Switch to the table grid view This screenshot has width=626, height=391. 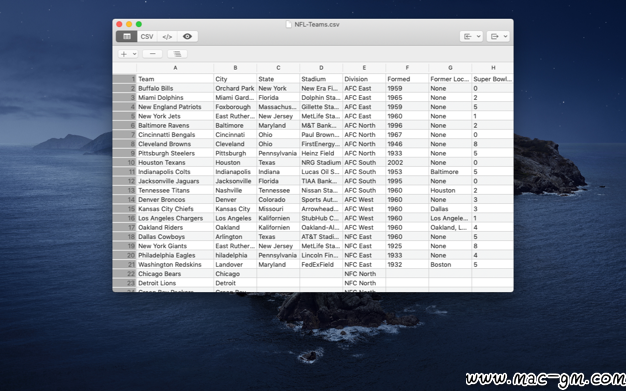127,36
